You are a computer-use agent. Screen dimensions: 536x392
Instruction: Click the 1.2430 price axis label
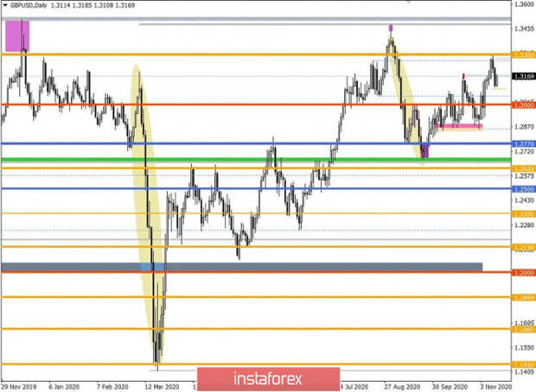pyautogui.click(x=524, y=200)
